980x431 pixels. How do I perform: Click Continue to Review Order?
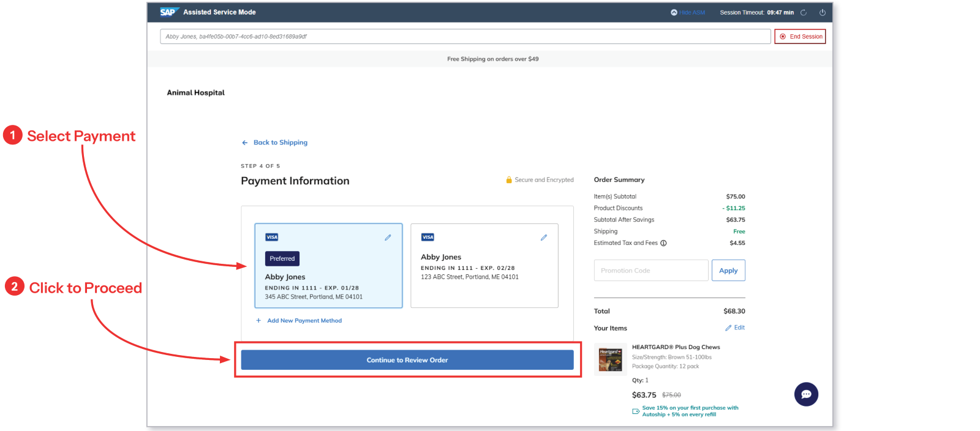pos(407,360)
